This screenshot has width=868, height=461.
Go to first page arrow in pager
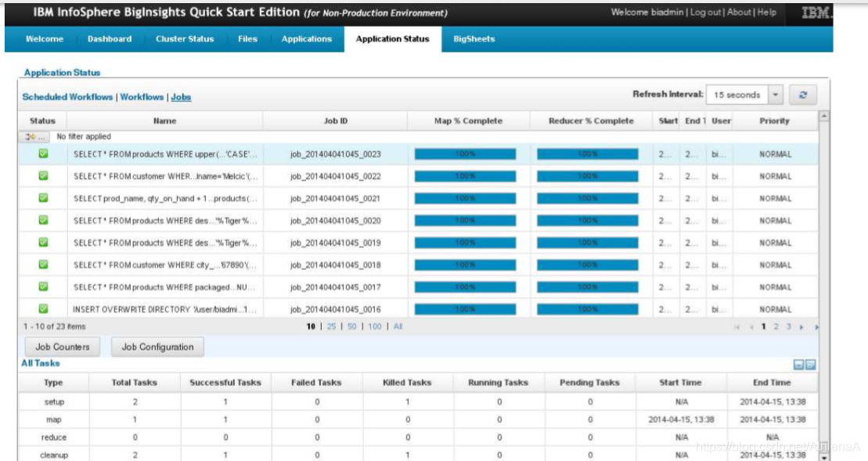pos(737,327)
